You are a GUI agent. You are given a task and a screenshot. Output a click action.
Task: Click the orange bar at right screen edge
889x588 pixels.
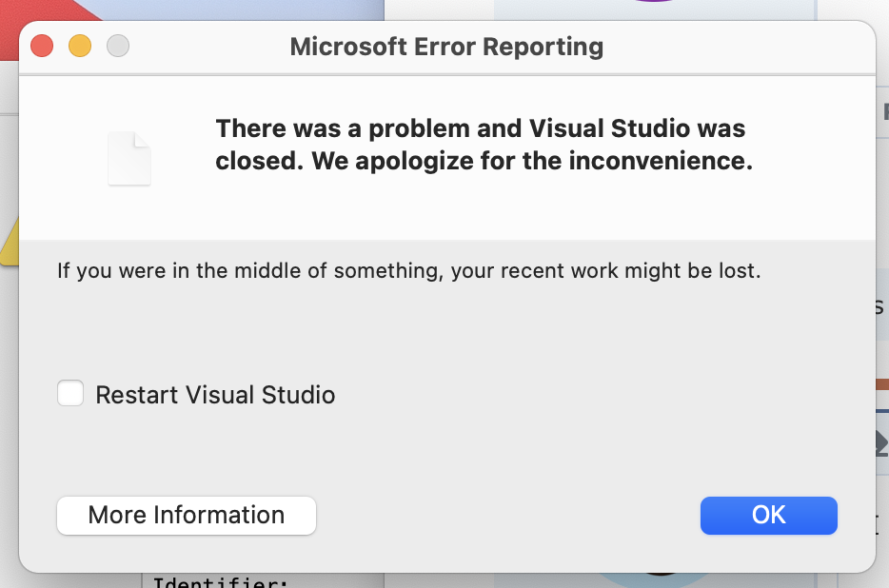pyautogui.click(x=882, y=384)
